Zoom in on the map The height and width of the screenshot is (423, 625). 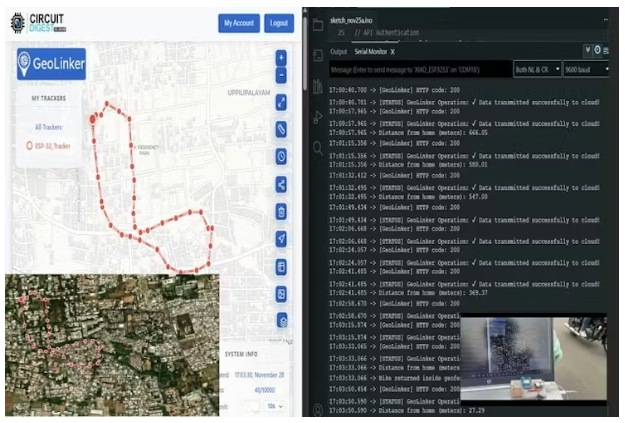click(x=281, y=57)
